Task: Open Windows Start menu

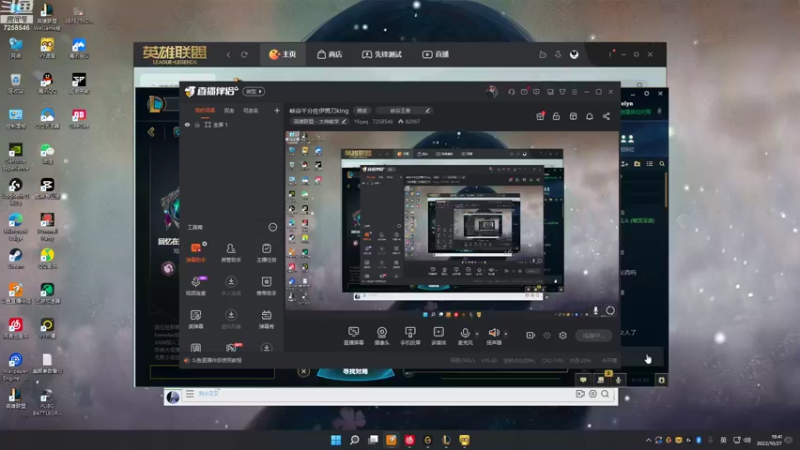Action: (x=336, y=440)
